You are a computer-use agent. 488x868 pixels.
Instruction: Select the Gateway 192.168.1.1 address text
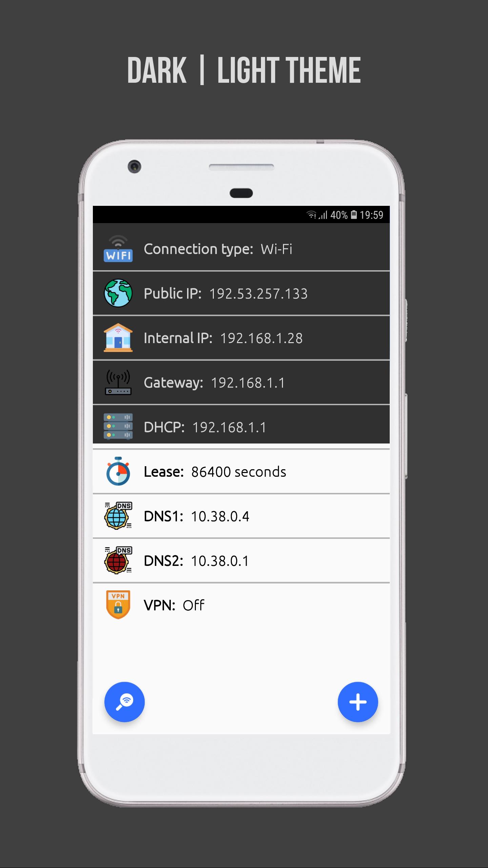(x=248, y=383)
